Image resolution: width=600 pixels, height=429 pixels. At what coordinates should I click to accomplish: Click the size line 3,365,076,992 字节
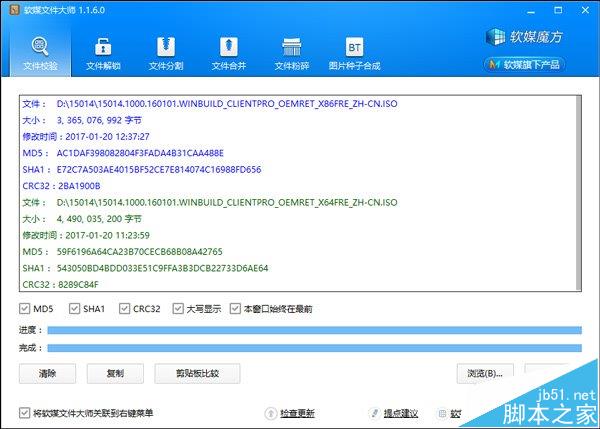tap(82, 120)
